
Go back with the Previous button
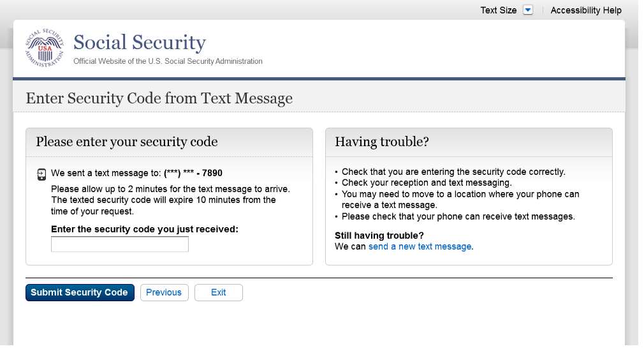pyautogui.click(x=164, y=292)
